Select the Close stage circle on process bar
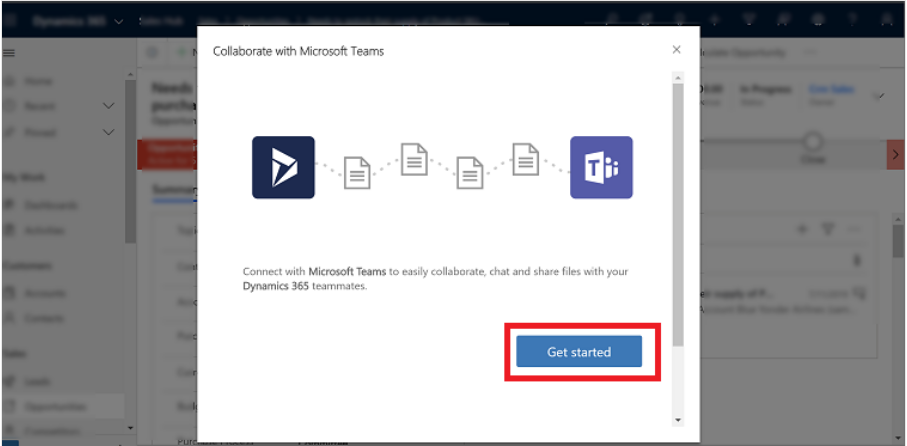The image size is (907, 446). (x=813, y=141)
